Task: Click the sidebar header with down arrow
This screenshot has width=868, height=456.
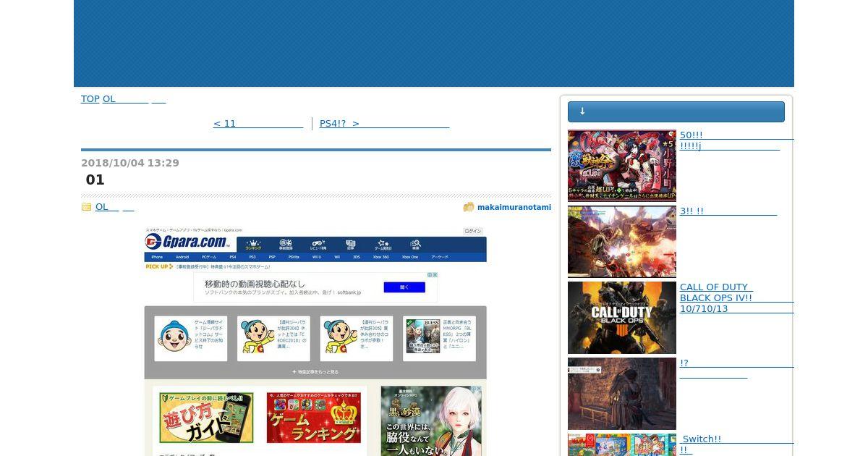Action: [x=676, y=111]
